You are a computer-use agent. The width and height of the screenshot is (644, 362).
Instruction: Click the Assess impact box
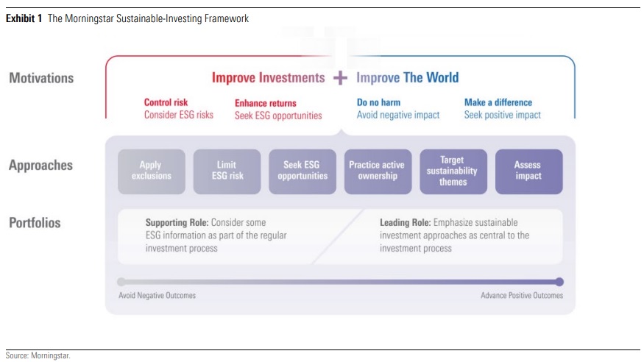528,171
